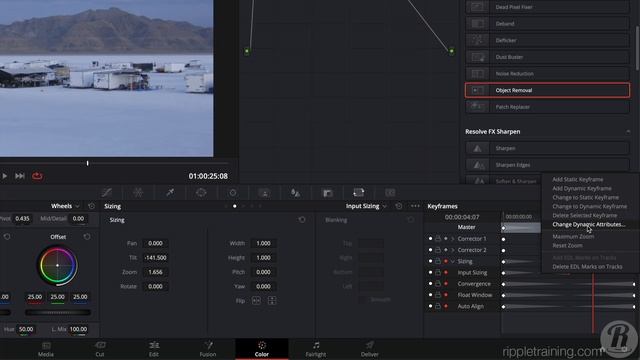Toggle Auto Align auto keyframe diamond
The width and height of the screenshot is (640, 360).
[446, 306]
